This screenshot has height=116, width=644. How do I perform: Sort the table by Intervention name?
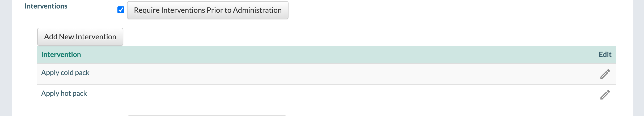pyautogui.click(x=61, y=55)
